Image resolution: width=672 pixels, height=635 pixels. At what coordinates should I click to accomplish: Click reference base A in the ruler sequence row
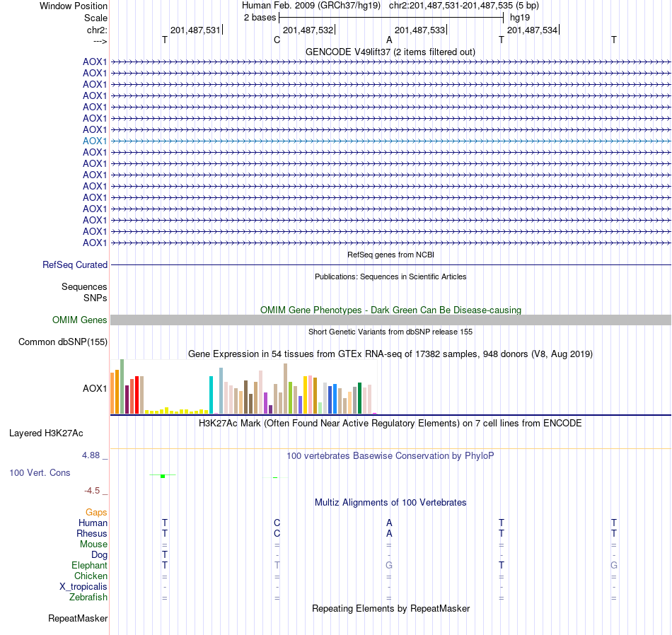point(389,40)
